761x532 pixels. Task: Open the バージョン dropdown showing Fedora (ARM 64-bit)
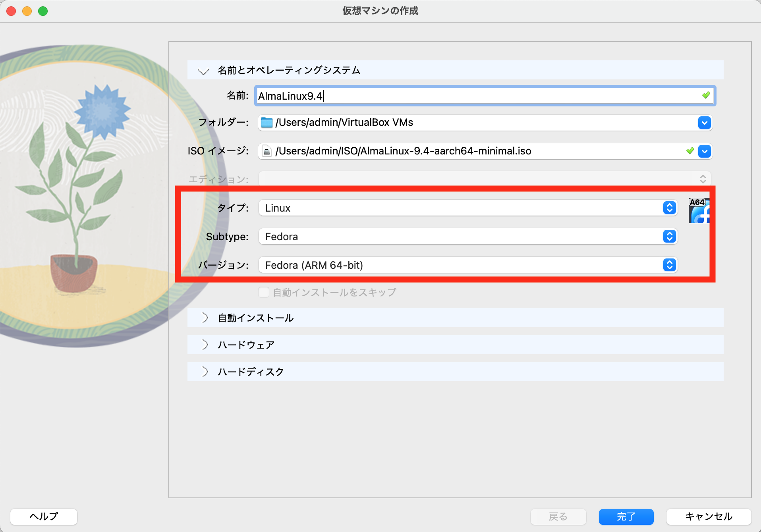pyautogui.click(x=468, y=265)
